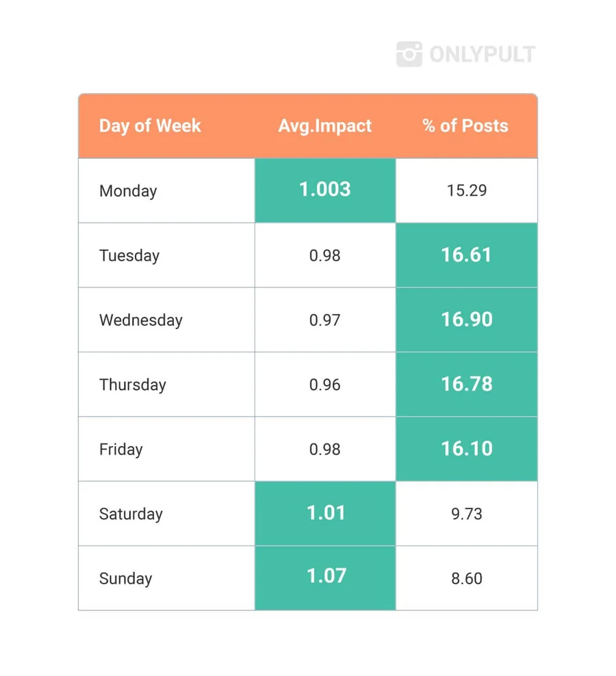Click the % of Posts column header
The height and width of the screenshot is (676, 616).
tap(465, 126)
